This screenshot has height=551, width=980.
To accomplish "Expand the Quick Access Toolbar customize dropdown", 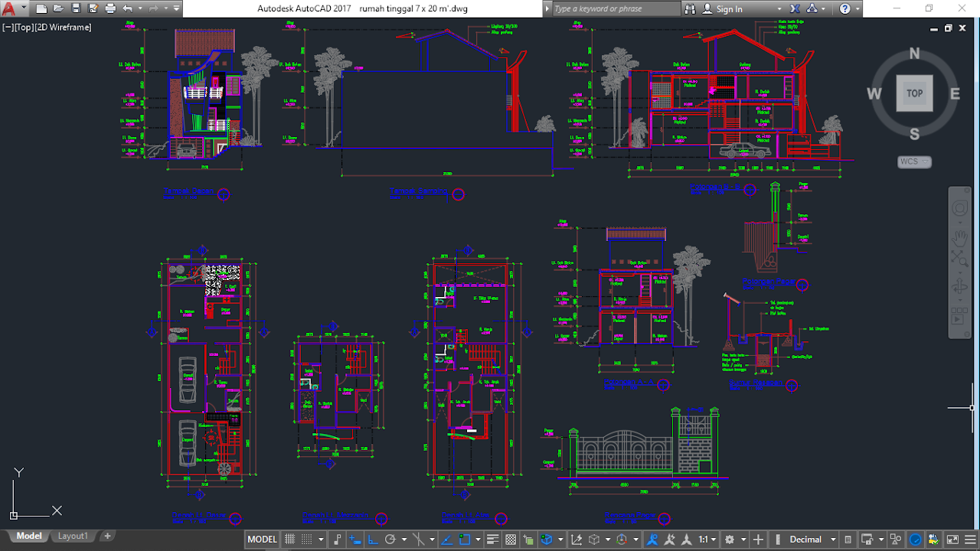I will coord(177,8).
